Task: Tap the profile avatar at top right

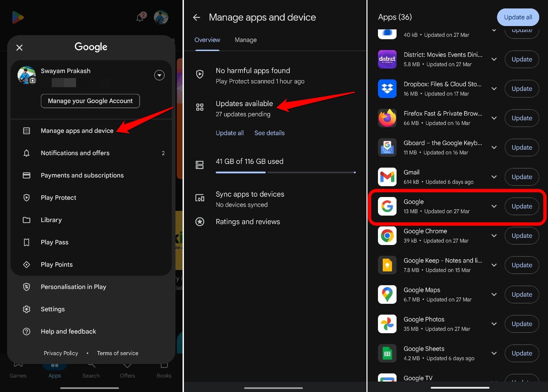Action: 161,17
